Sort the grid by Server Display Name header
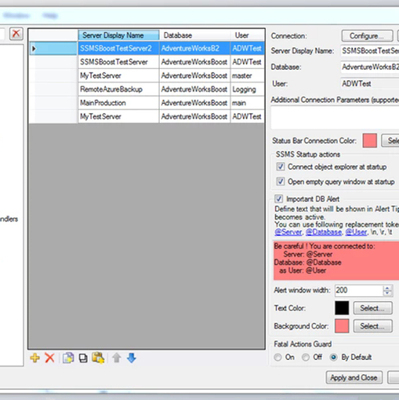The height and width of the screenshot is (400, 399). tap(119, 35)
